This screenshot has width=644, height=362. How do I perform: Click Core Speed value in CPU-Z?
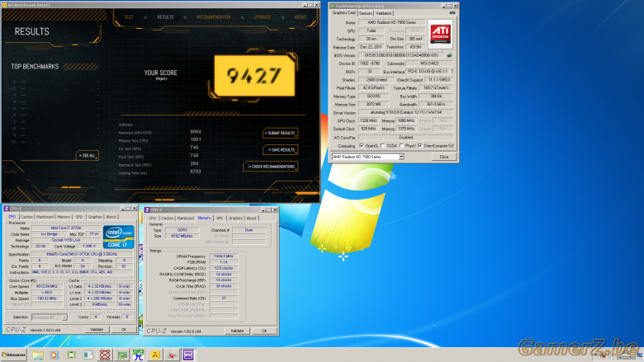point(47,287)
